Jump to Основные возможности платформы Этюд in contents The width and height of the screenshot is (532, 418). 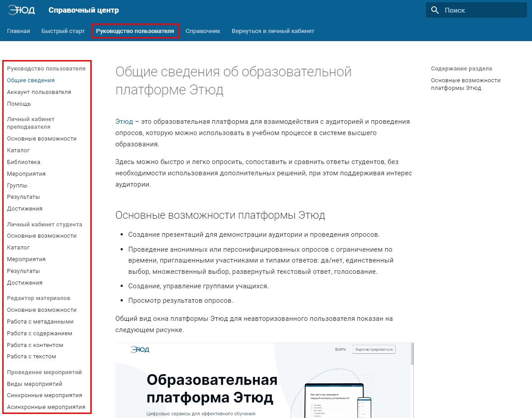tap(466, 84)
